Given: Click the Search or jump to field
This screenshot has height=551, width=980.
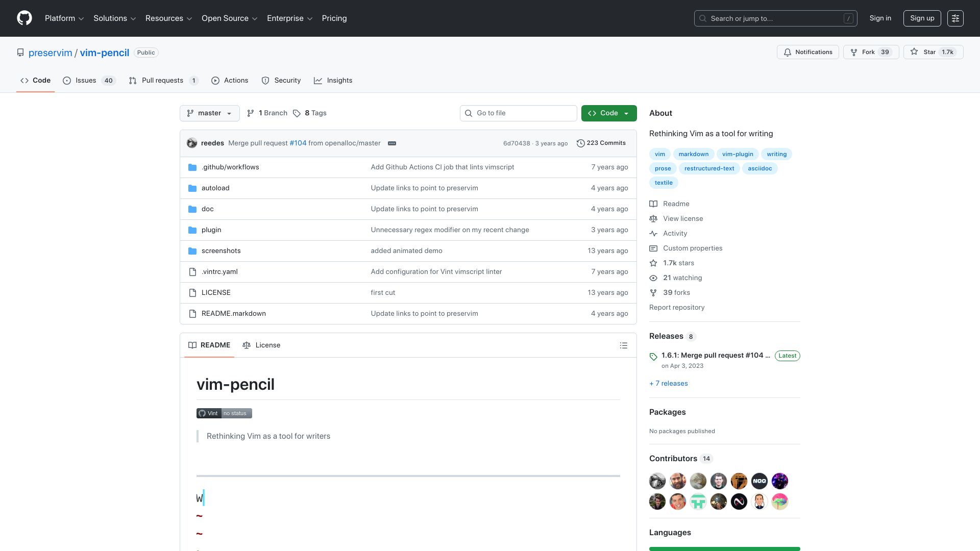Looking at the screenshot, I should 775,18.
